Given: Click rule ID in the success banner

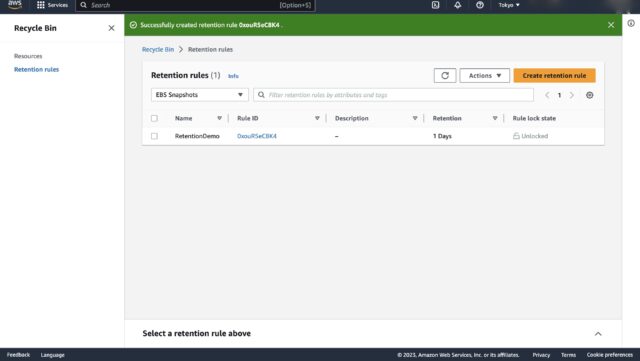Looking at the screenshot, I should coord(259,25).
